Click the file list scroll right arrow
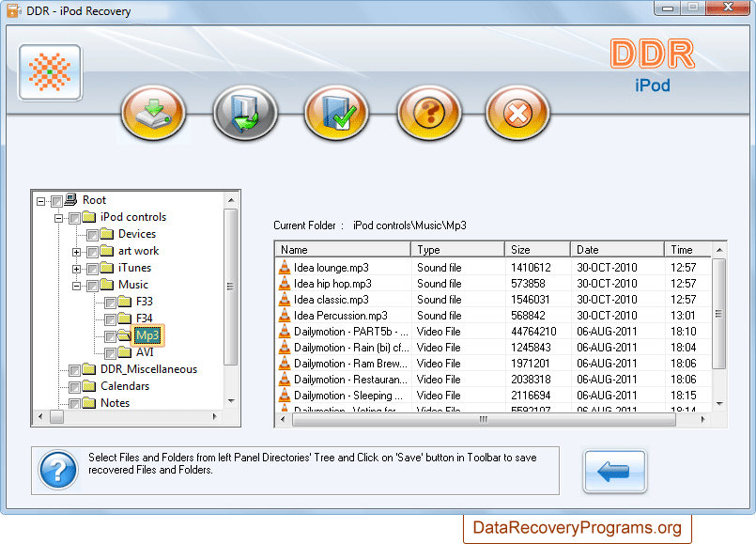 click(x=702, y=419)
